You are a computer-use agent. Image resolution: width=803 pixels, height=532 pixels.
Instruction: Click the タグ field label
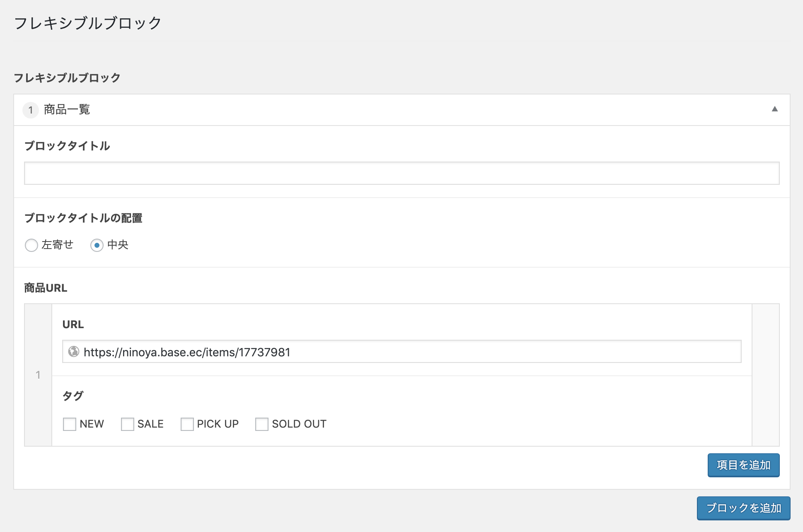coord(73,396)
